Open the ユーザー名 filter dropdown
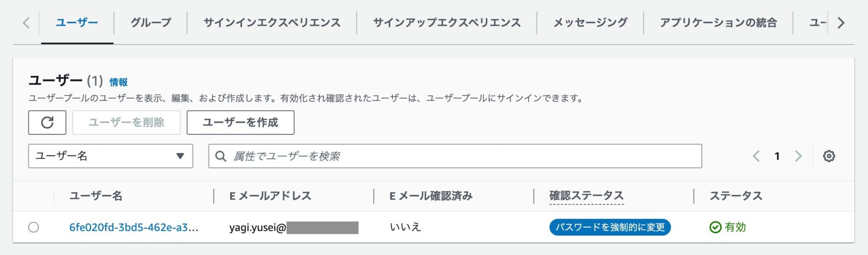This screenshot has height=255, width=868. pyautogui.click(x=110, y=156)
